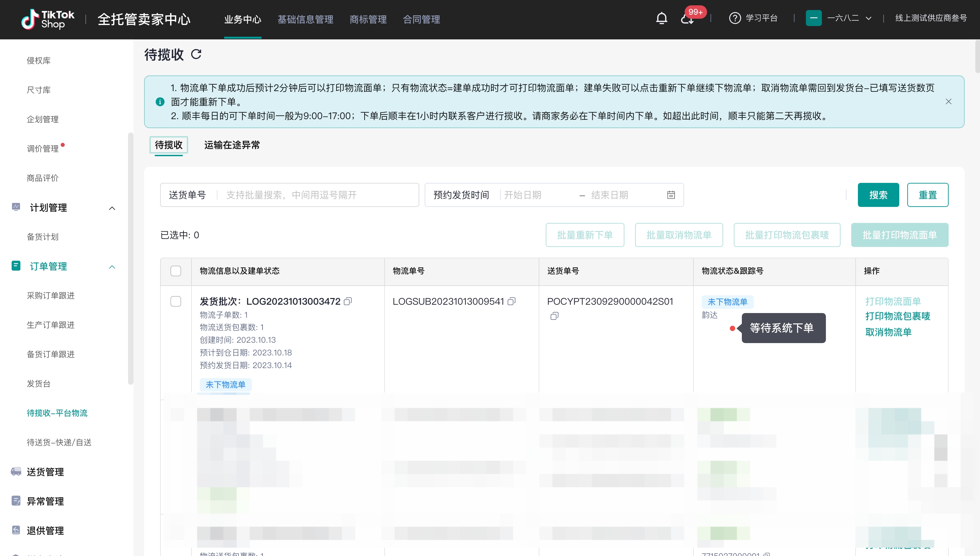Close the blue info notice banner

click(948, 101)
